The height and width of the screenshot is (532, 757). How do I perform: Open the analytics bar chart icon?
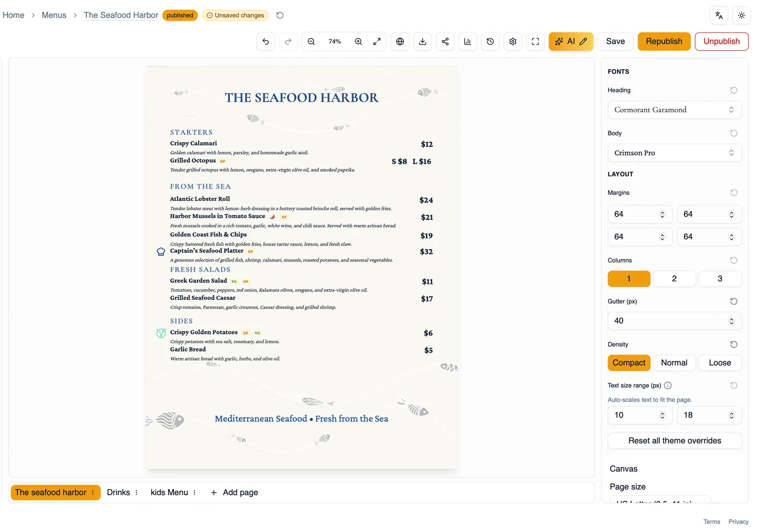467,42
